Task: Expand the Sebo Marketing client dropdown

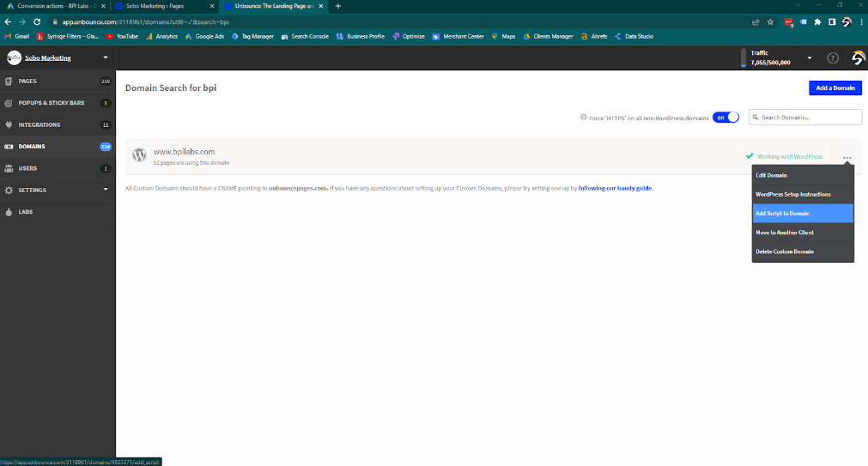Action: 106,57
